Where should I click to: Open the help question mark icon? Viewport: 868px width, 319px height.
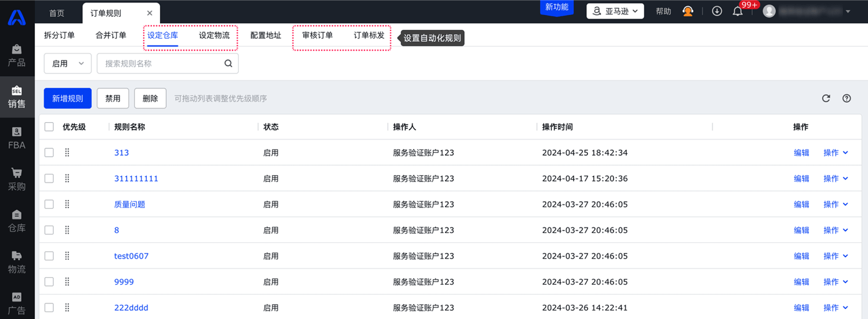coord(846,98)
